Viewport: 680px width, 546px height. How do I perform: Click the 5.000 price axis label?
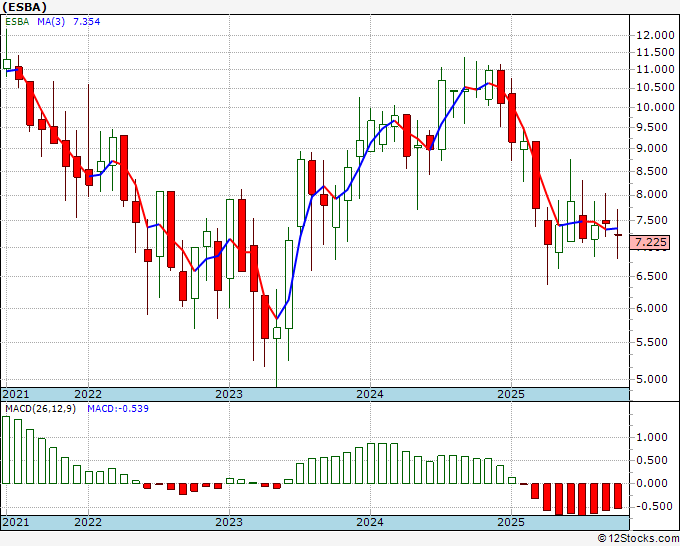pos(652,379)
